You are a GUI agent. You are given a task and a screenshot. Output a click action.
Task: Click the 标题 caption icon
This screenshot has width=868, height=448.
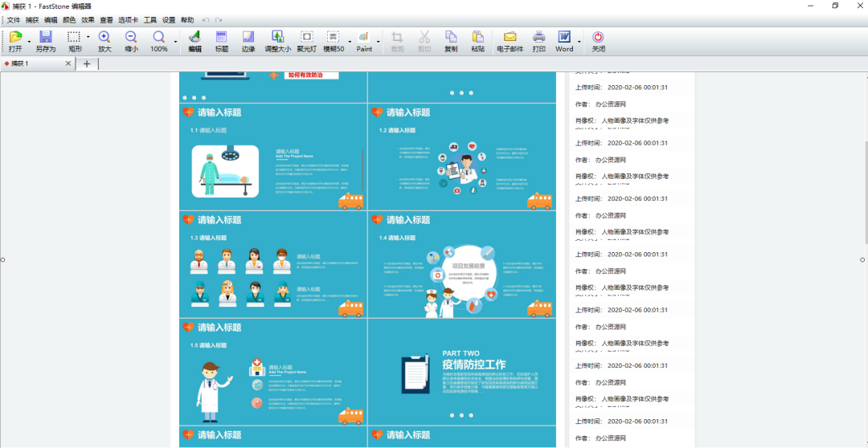coord(222,42)
